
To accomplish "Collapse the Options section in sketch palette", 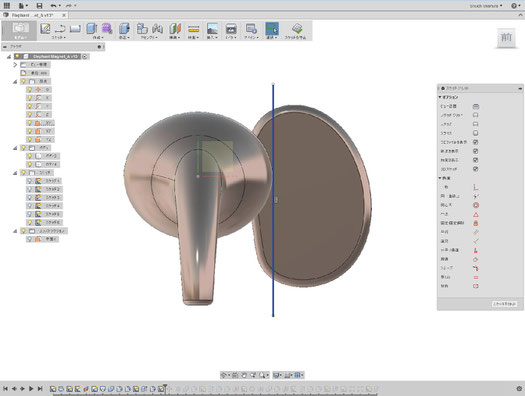I will [x=440, y=97].
